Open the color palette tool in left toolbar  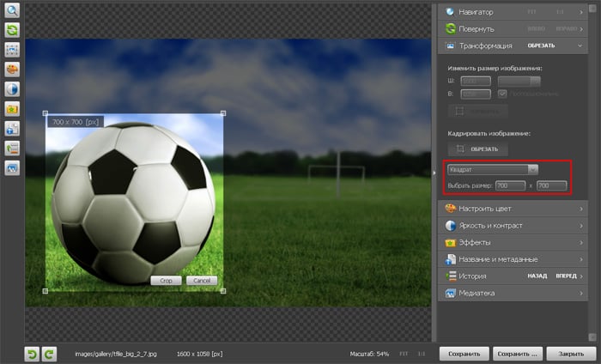[x=13, y=70]
